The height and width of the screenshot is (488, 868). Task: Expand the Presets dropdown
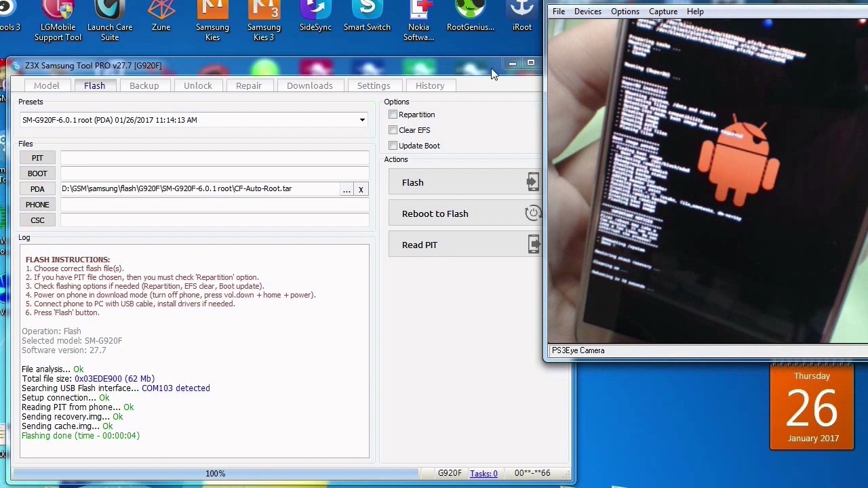pos(362,120)
